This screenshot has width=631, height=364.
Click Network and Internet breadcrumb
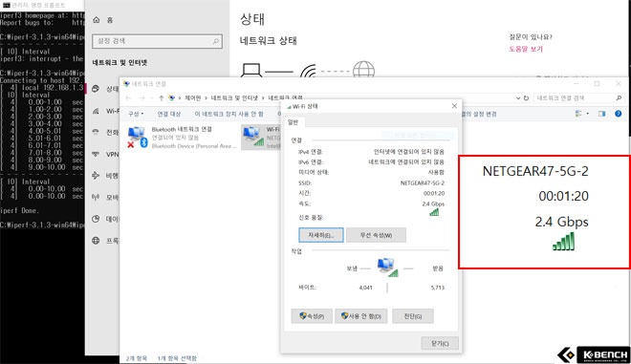pyautogui.click(x=234, y=97)
